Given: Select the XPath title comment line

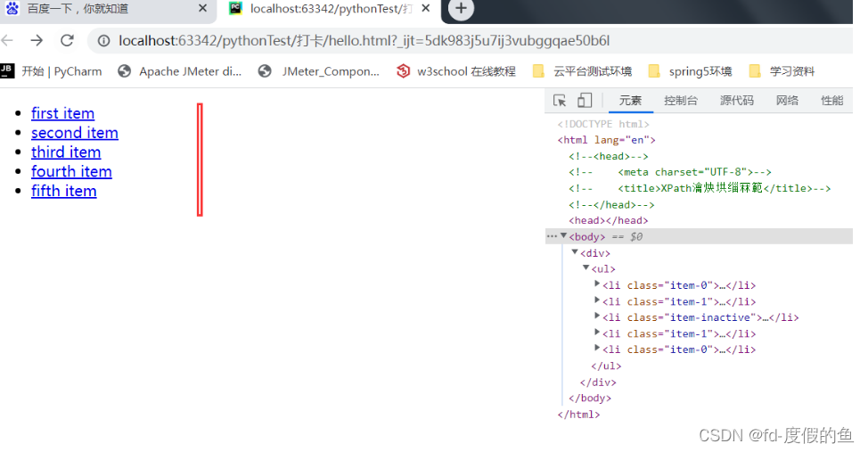Looking at the screenshot, I should pyautogui.click(x=700, y=188).
